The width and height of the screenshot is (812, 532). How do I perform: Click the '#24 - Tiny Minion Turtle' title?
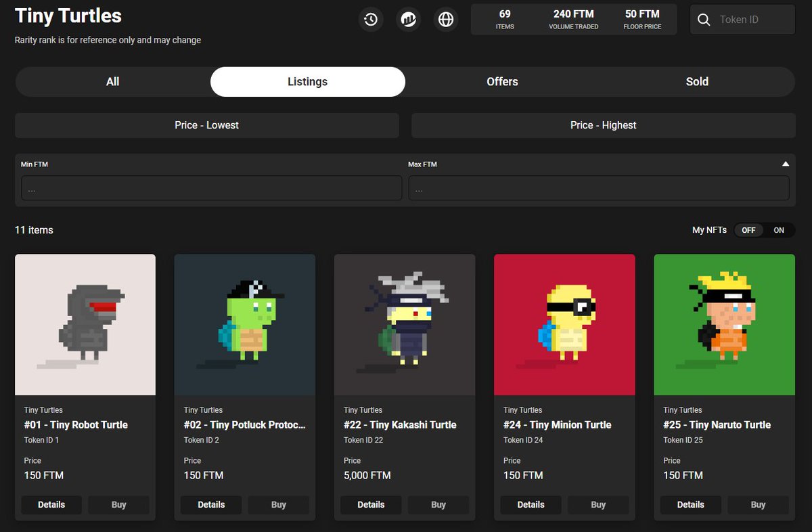(558, 425)
